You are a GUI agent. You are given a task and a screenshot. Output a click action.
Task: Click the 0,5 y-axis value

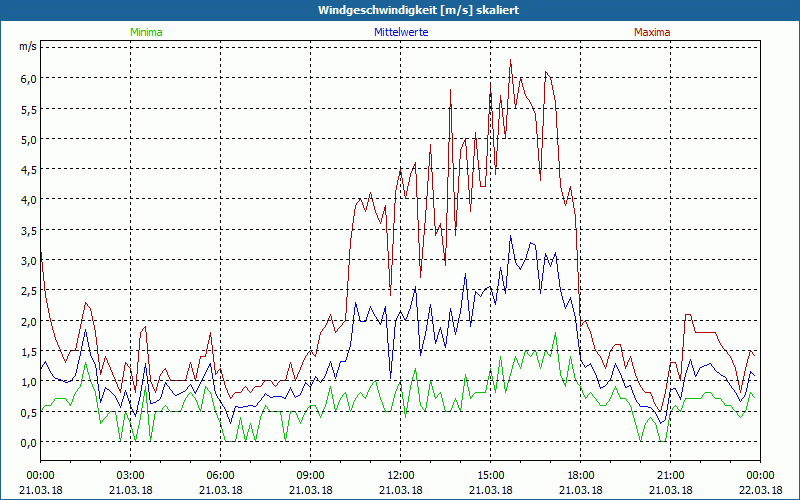coord(29,412)
